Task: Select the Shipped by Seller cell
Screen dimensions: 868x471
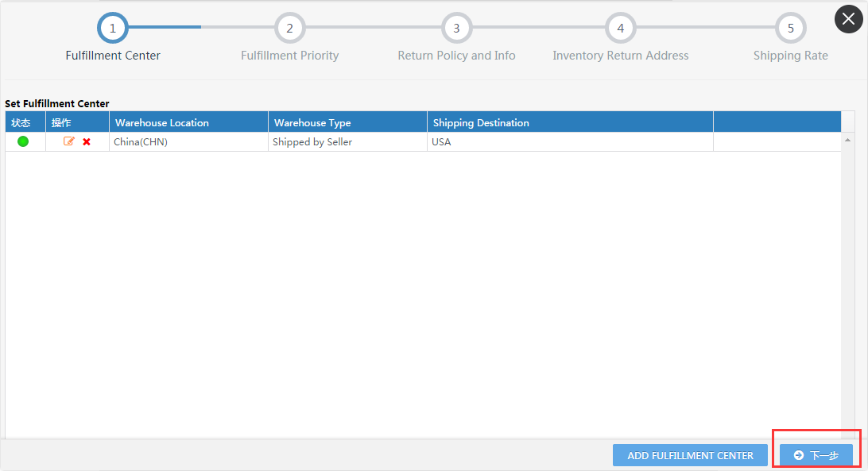Action: click(312, 142)
